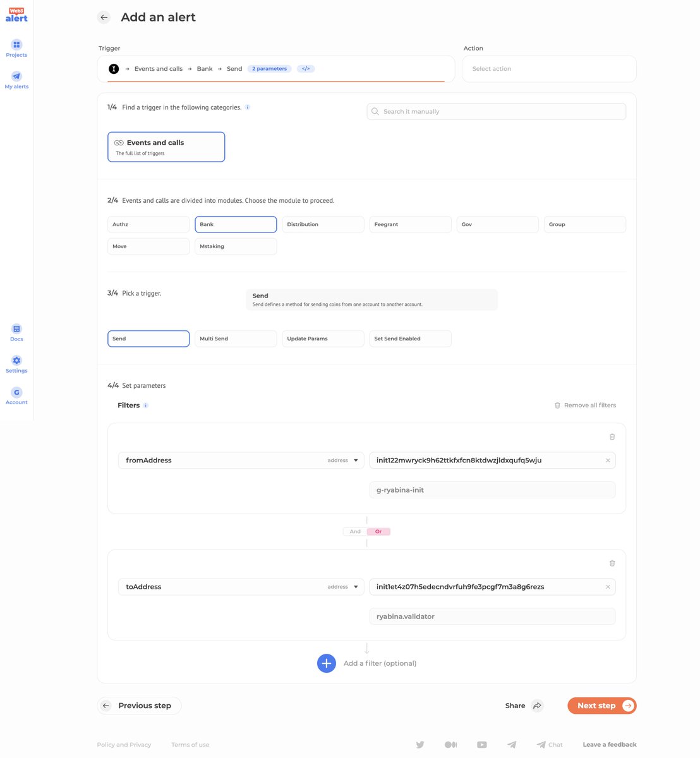Viewport: 700px width, 758px height.
Task: Click the blue plus to add a filter
Action: coord(326,663)
